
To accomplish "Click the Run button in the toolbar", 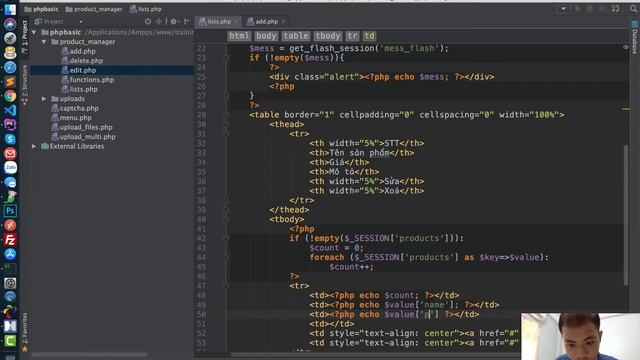I will pos(578,9).
